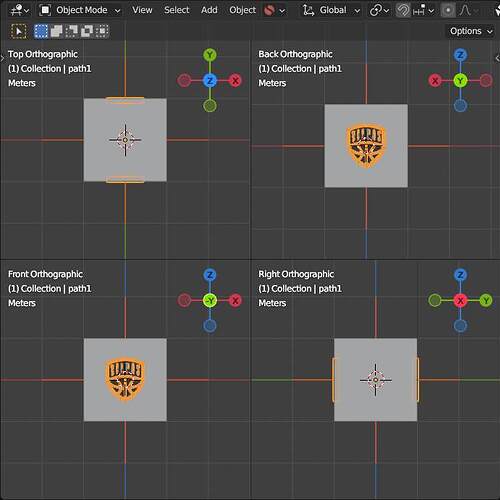Click the Y axis in Top view gizmo
The width and height of the screenshot is (500, 500).
[210, 55]
